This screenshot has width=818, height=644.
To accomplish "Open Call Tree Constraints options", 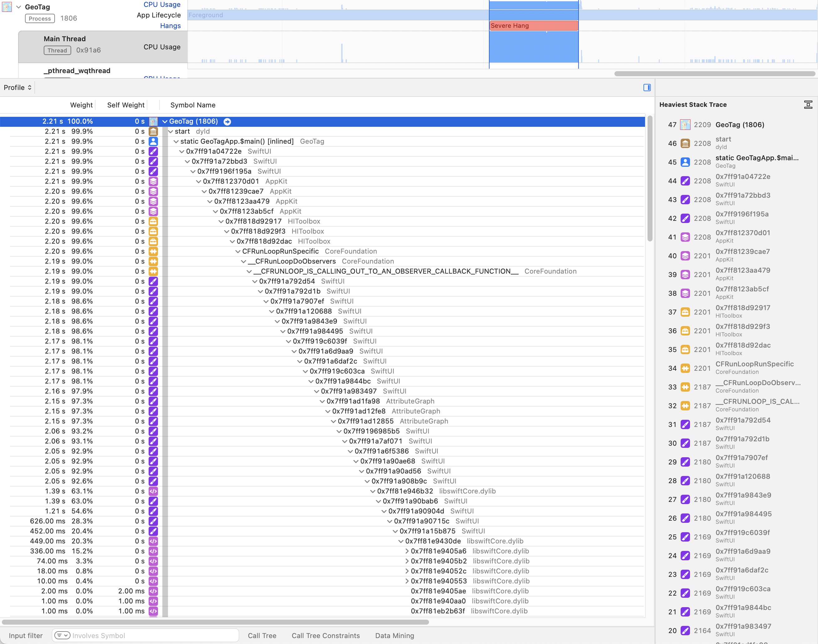I will 325,635.
